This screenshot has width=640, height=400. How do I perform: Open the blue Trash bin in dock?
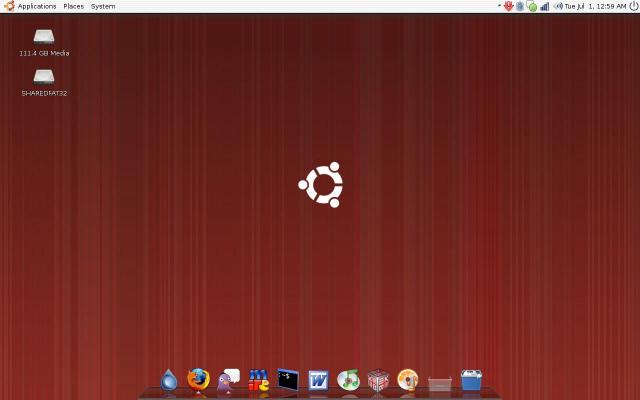pyautogui.click(x=471, y=380)
